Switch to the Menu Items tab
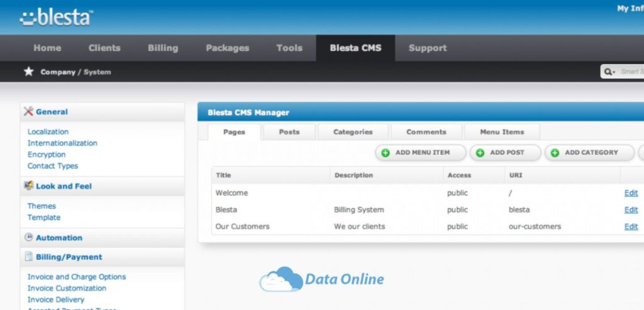Image resolution: width=644 pixels, height=310 pixels. [502, 132]
